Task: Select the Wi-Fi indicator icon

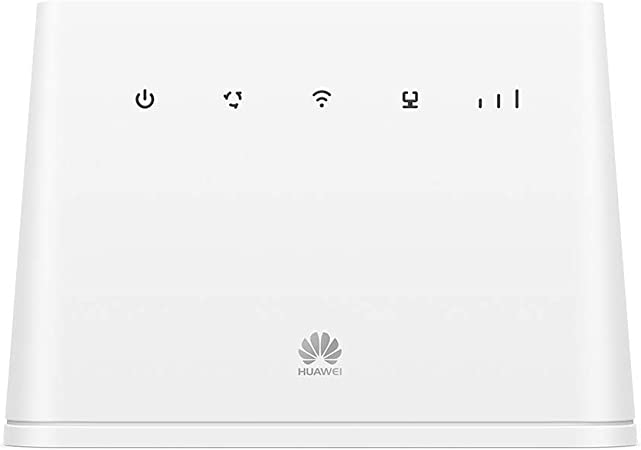Action: (322, 99)
